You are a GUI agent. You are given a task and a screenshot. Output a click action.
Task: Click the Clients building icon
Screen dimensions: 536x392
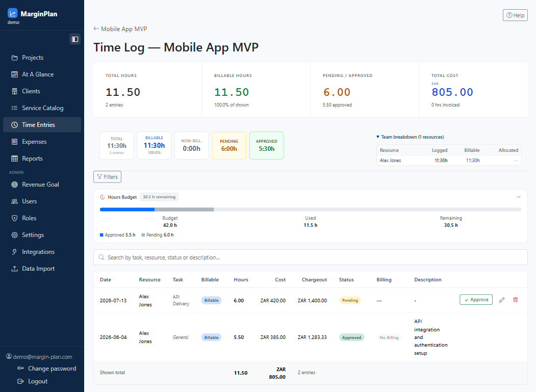click(14, 91)
